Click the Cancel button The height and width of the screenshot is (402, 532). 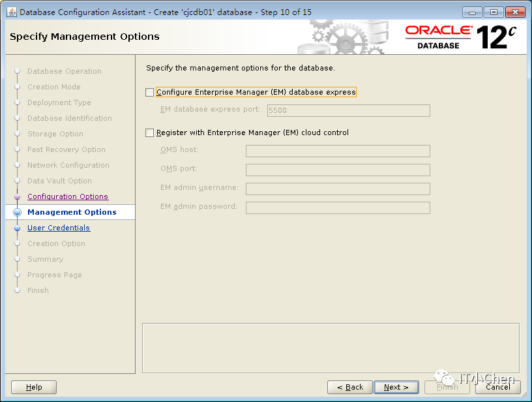(497, 387)
